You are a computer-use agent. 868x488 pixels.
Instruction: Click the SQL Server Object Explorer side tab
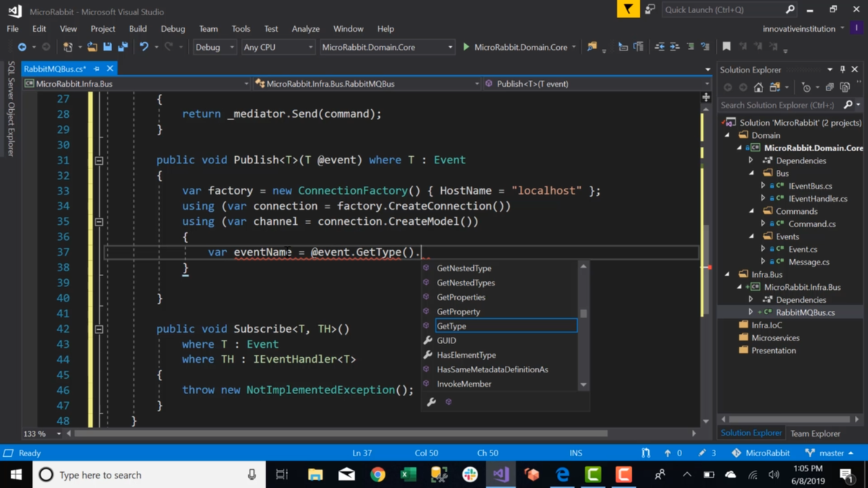11,108
